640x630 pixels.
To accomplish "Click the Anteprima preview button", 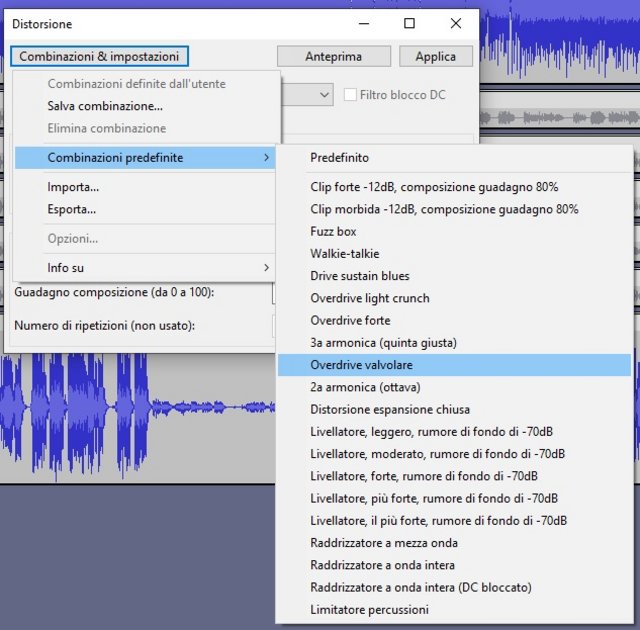I will [333, 57].
